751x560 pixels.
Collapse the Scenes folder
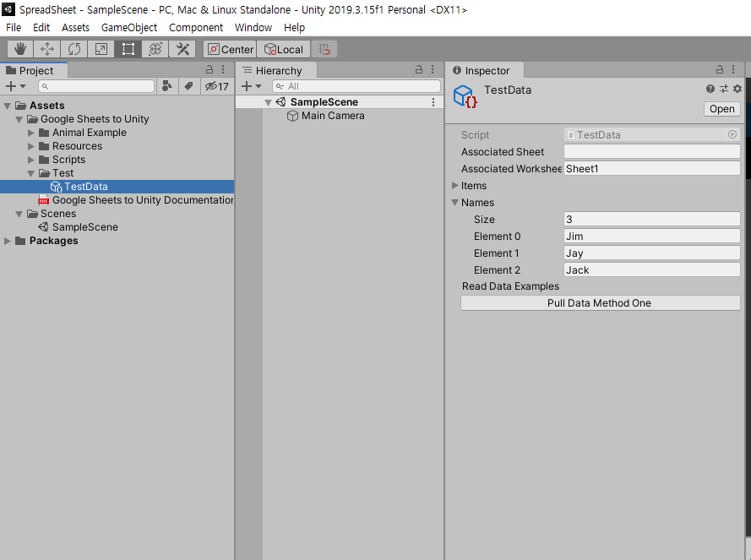(x=19, y=214)
